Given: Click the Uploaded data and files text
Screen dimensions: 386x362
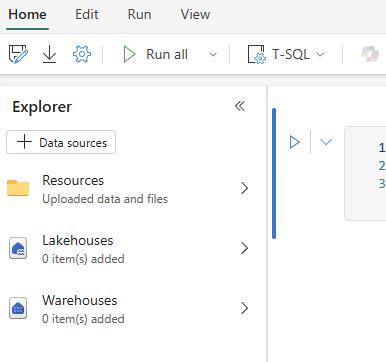Looking at the screenshot, I should pos(105,199).
